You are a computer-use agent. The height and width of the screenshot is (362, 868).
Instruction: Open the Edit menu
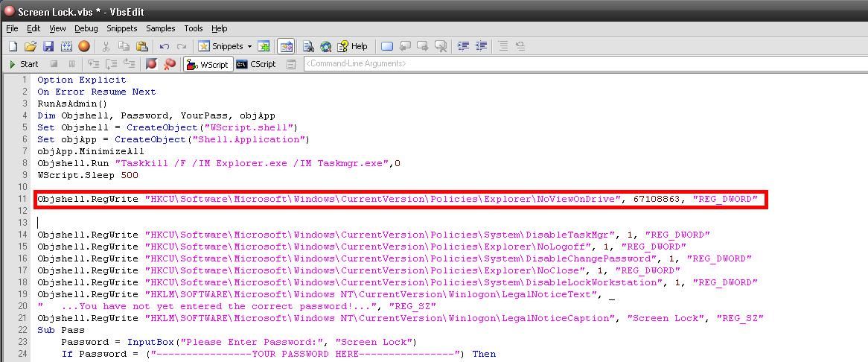33,28
